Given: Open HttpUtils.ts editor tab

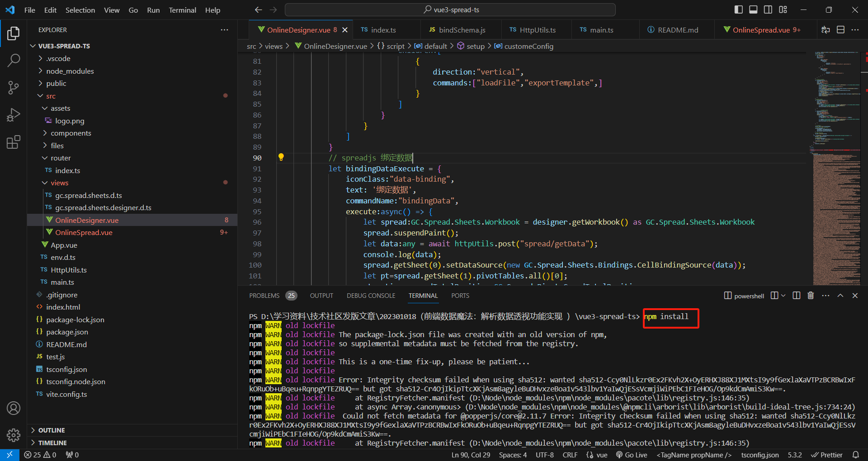Looking at the screenshot, I should (537, 30).
